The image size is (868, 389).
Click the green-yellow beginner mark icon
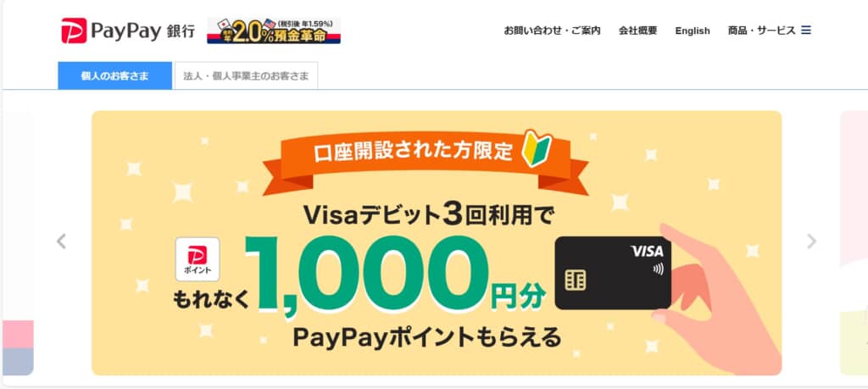click(x=537, y=148)
